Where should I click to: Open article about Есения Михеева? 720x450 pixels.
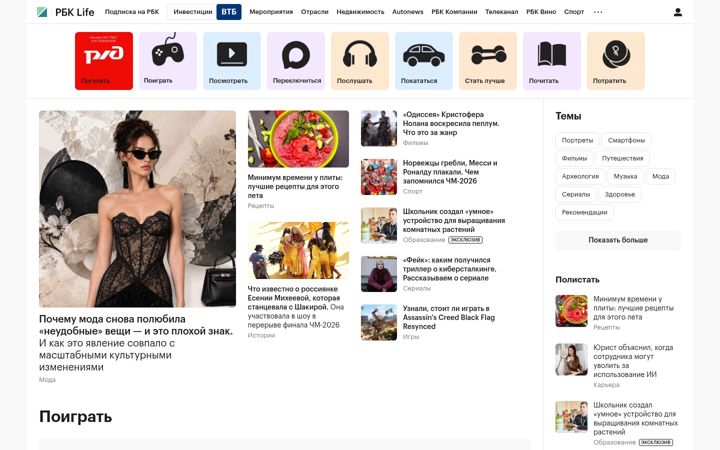[x=296, y=307]
